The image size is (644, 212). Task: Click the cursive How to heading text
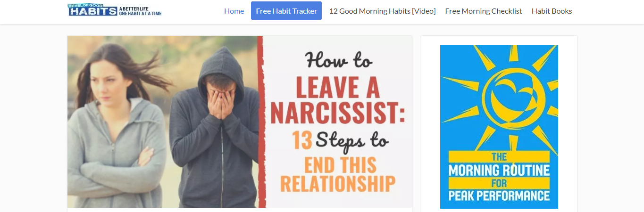click(x=338, y=60)
